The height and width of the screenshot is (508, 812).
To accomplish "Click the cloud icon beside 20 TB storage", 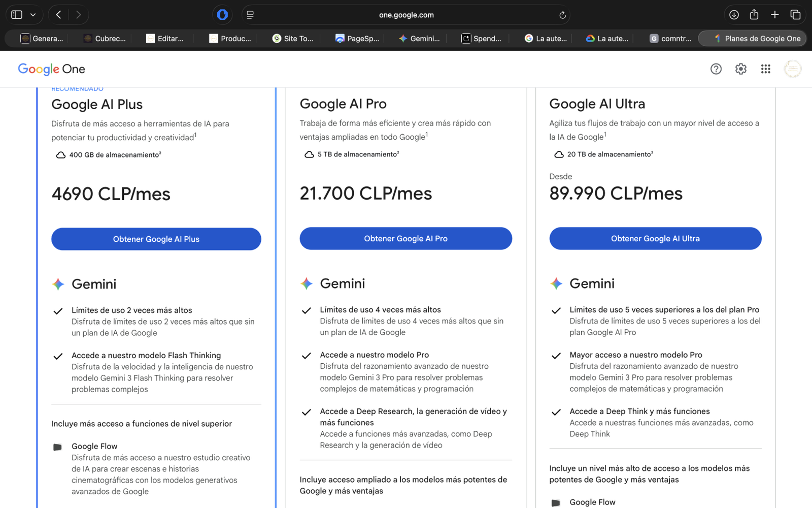I will tap(559, 154).
